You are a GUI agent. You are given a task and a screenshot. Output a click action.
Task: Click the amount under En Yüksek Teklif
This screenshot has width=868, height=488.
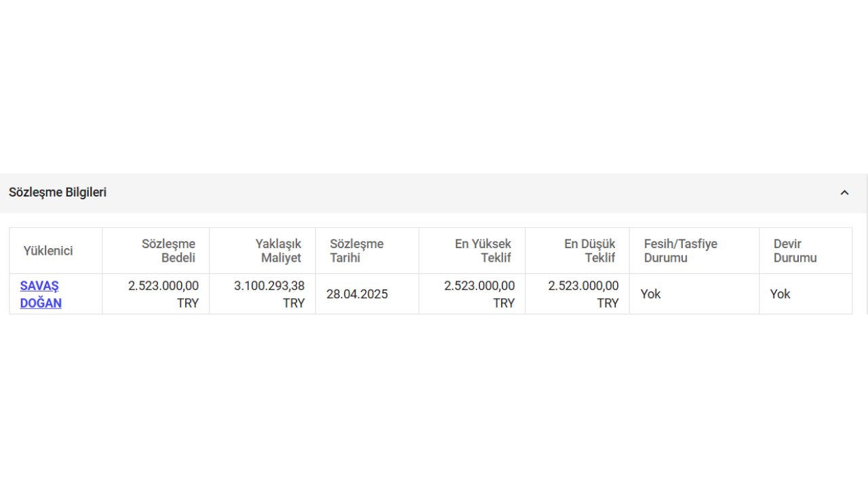click(x=479, y=286)
